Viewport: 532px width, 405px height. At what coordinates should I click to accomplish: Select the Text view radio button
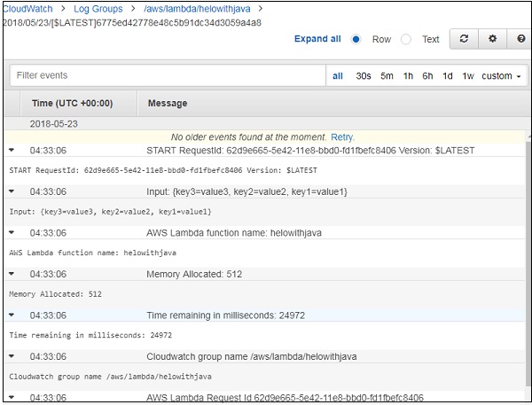pyautogui.click(x=407, y=40)
